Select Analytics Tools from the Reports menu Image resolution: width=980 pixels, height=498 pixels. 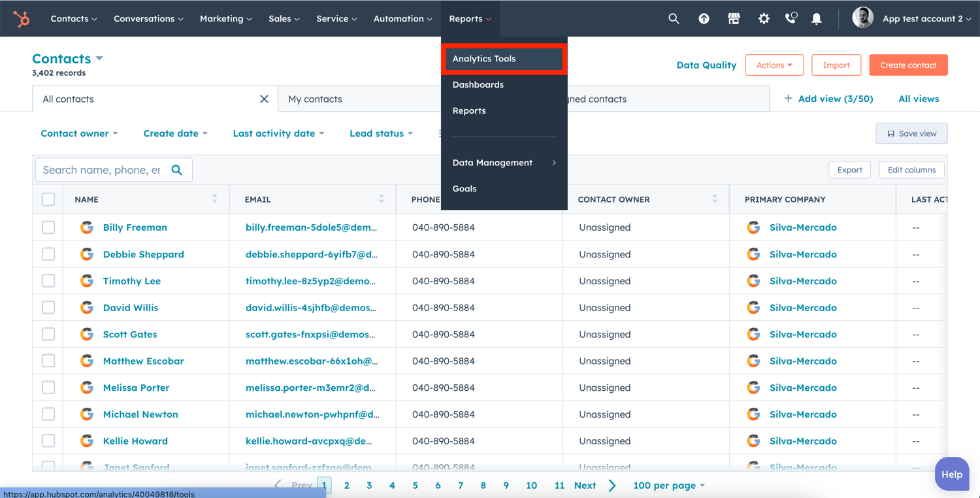tap(483, 58)
